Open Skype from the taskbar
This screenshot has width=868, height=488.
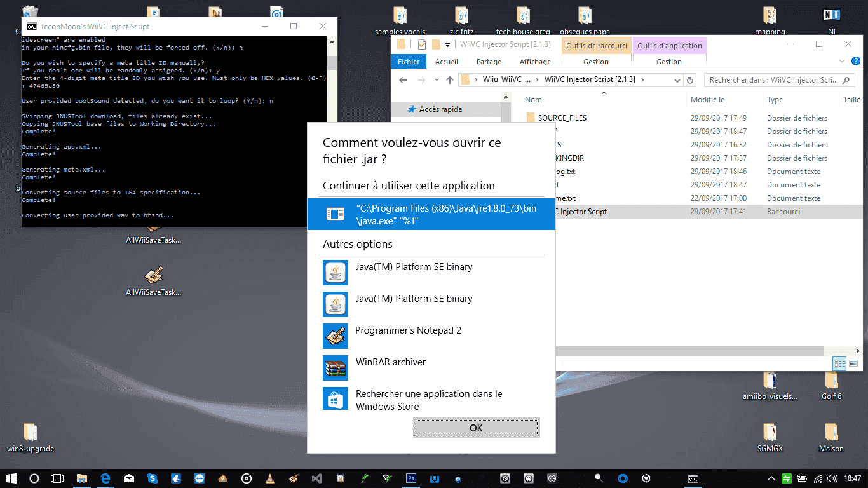(x=153, y=478)
